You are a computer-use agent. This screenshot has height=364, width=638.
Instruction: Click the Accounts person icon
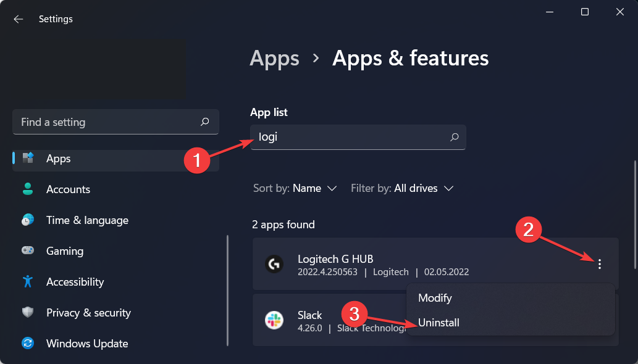(28, 189)
